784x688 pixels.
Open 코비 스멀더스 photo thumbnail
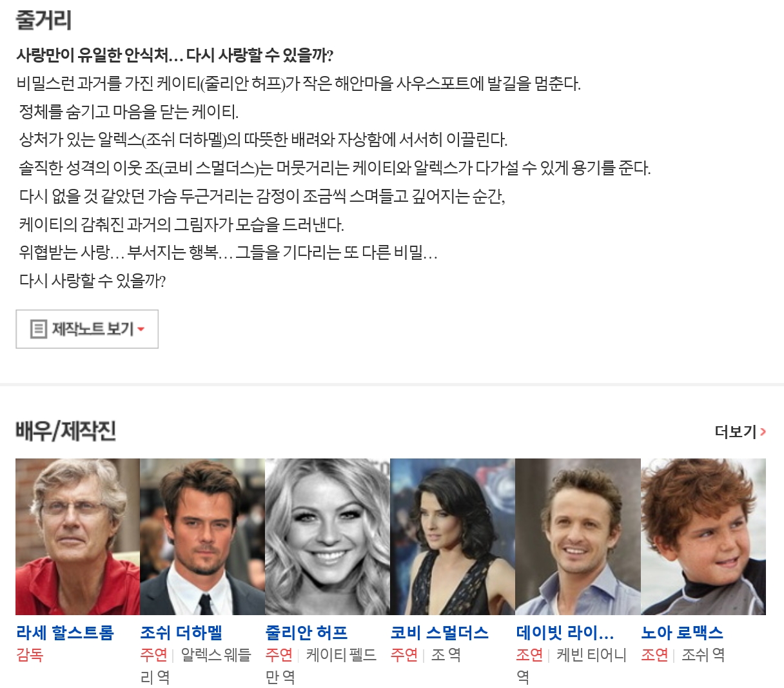[453, 536]
